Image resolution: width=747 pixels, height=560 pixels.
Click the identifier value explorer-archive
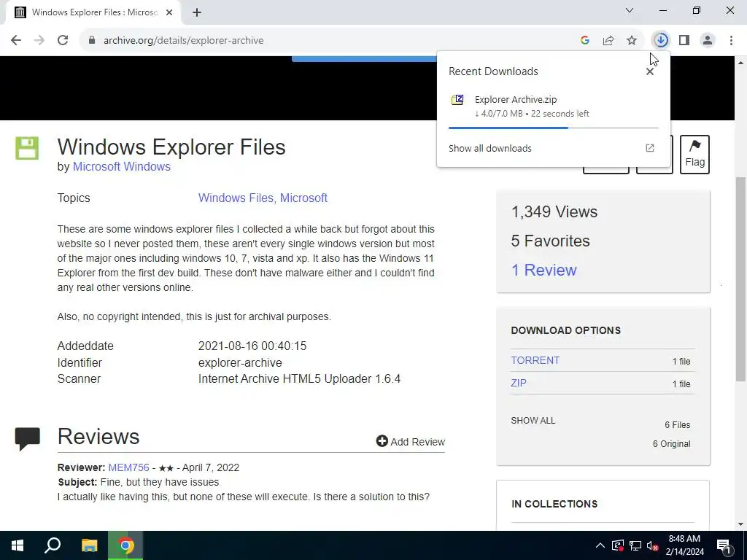click(240, 363)
